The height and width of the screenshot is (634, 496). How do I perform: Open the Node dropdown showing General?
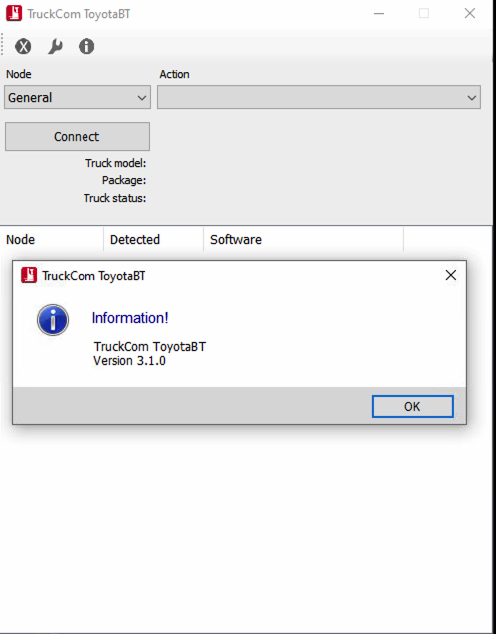pos(77,97)
